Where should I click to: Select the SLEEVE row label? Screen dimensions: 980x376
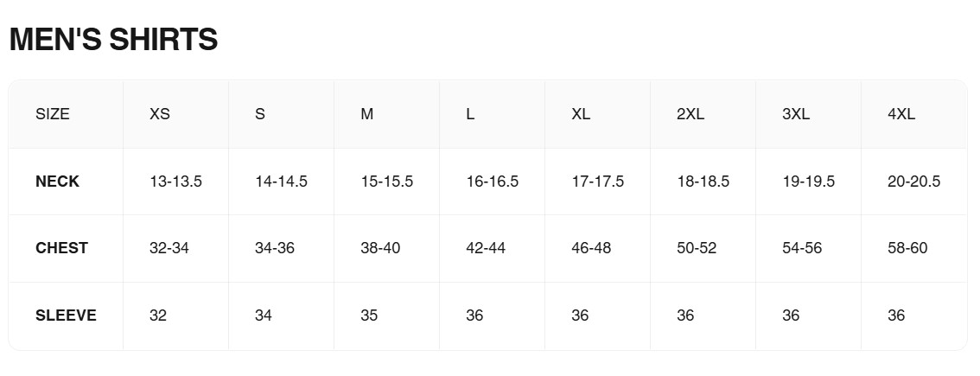click(66, 315)
